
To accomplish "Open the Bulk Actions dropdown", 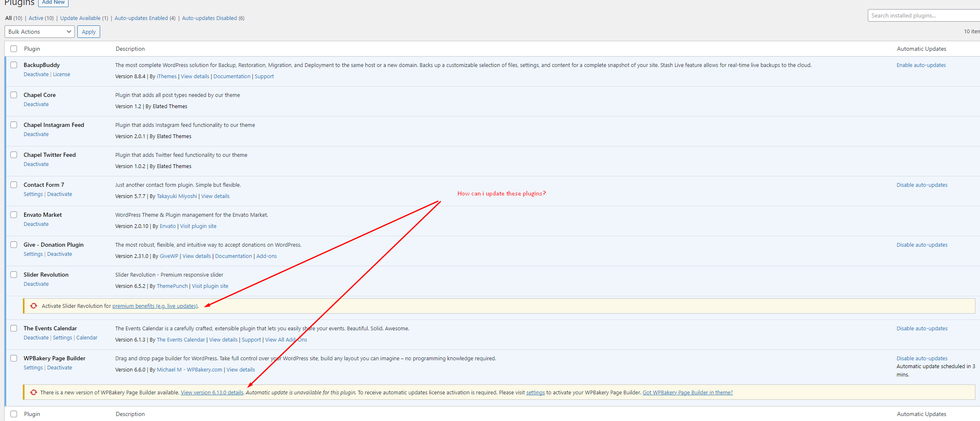I will [39, 32].
